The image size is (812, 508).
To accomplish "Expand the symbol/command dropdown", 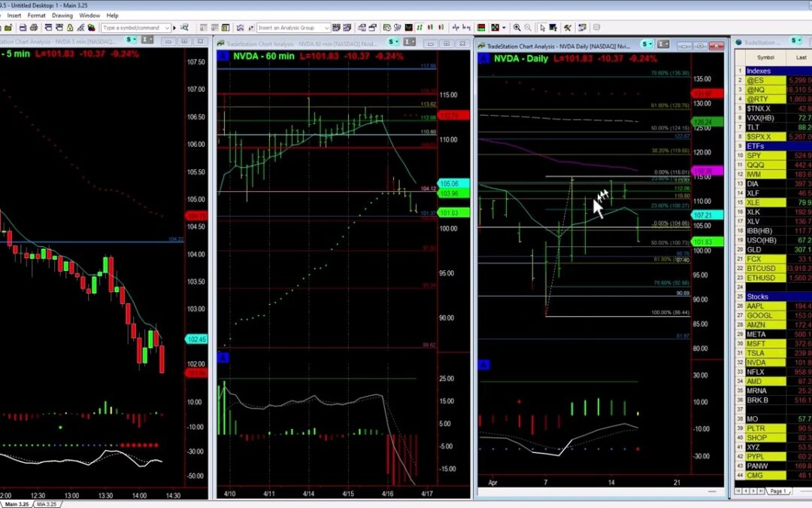I will pos(166,28).
